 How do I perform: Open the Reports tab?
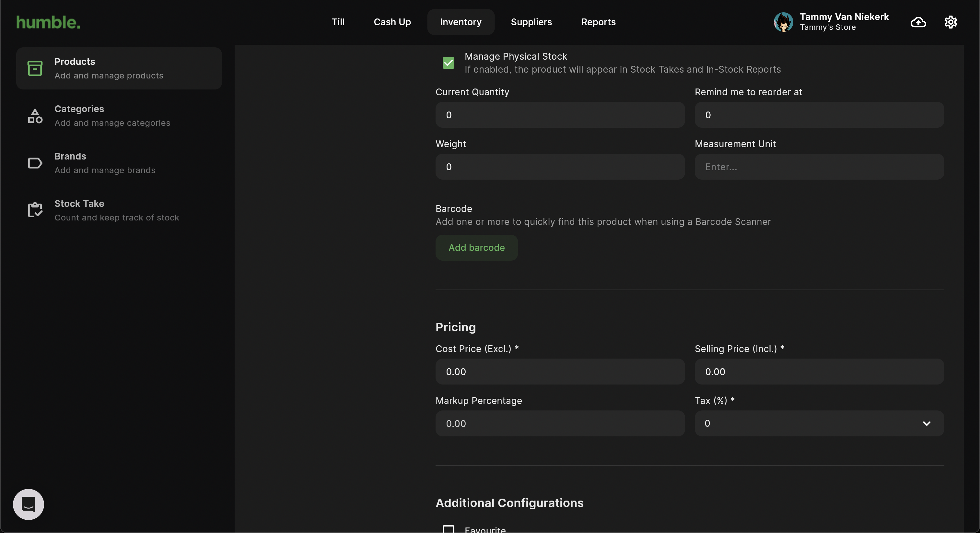click(599, 22)
